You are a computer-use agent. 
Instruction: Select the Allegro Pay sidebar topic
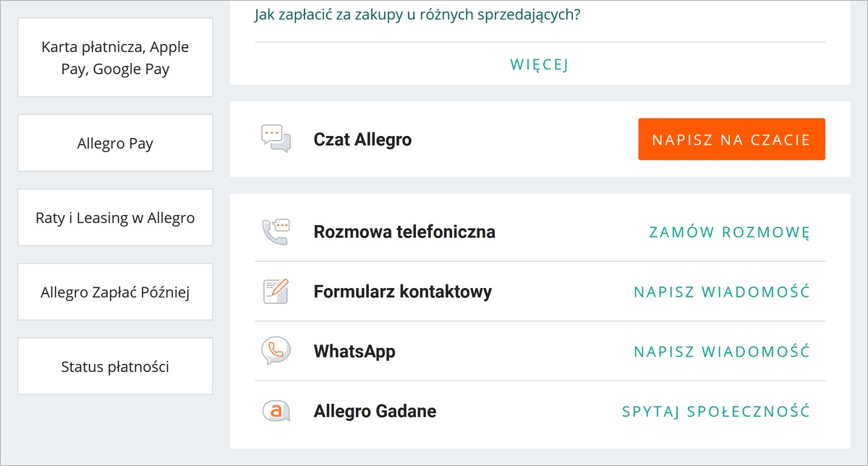pos(115,143)
